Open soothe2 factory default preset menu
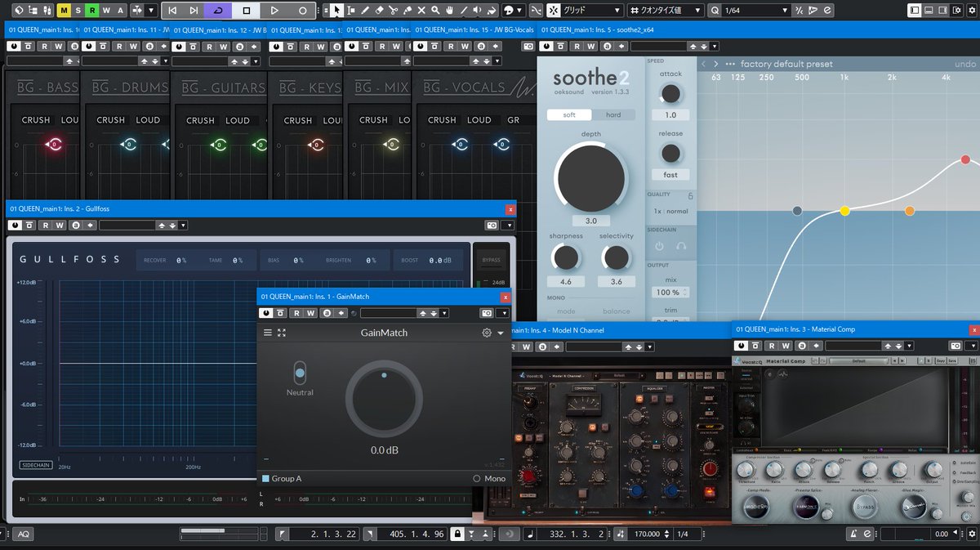The height and width of the screenshot is (550, 980). point(786,64)
